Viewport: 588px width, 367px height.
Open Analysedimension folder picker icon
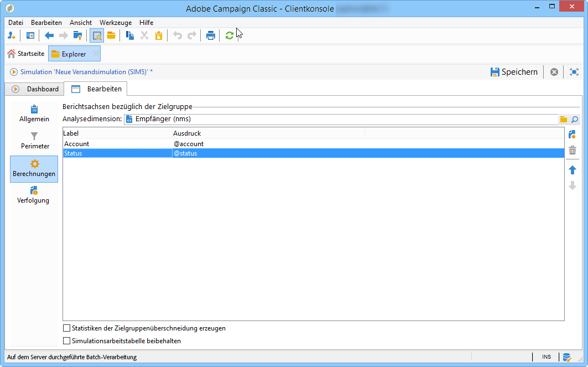click(564, 120)
